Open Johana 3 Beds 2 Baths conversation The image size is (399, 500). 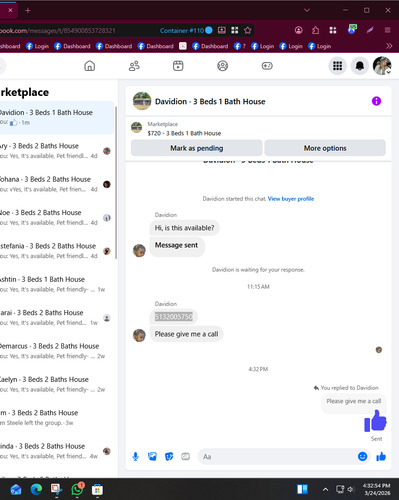click(x=56, y=184)
